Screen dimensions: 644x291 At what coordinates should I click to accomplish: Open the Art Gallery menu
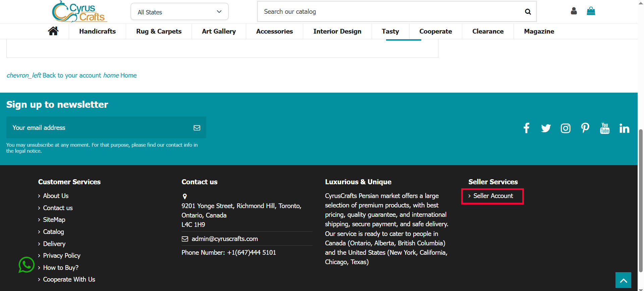(x=219, y=31)
